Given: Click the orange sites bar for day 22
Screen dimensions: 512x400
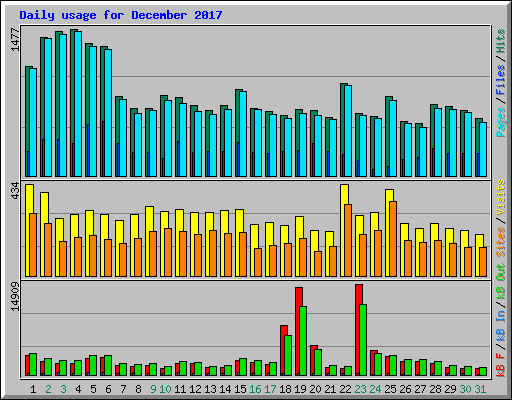Looking at the screenshot, I should point(348,240).
